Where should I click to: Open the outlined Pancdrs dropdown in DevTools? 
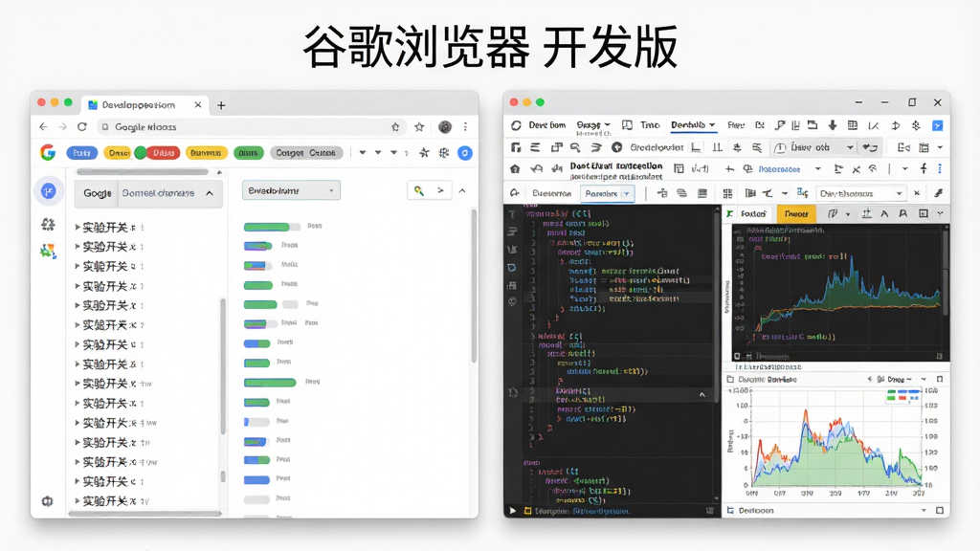coord(608,193)
